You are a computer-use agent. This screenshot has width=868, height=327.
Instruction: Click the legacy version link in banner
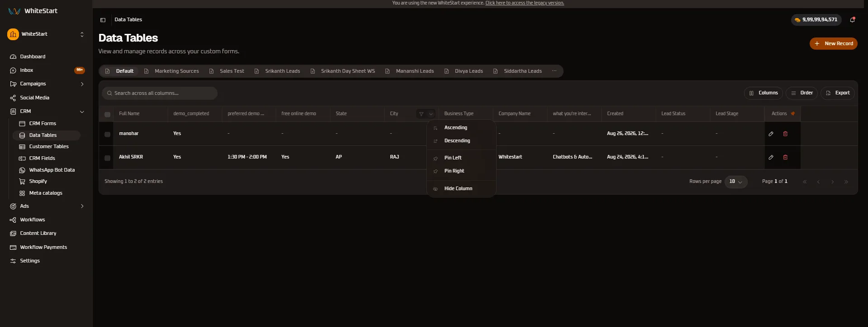tap(525, 3)
